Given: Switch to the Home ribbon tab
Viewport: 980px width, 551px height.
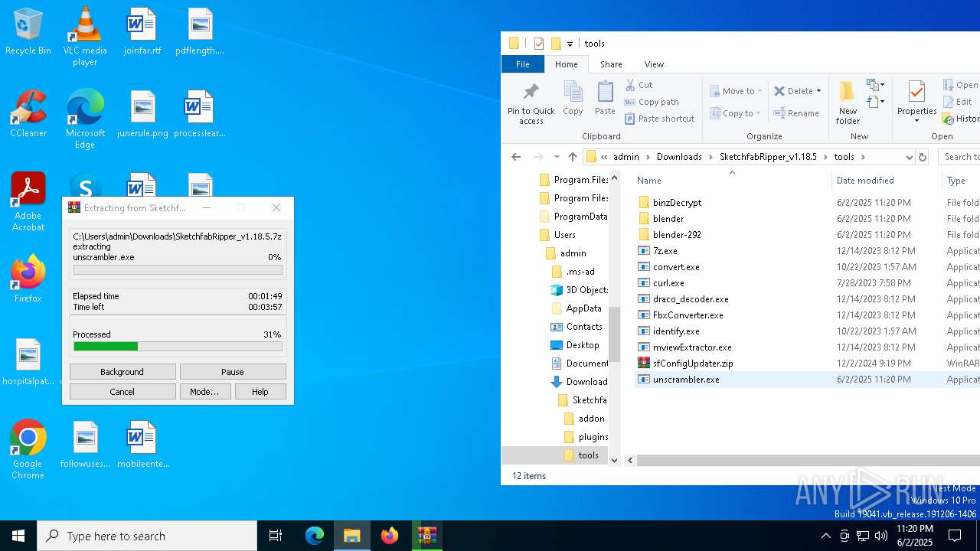Looking at the screenshot, I should (567, 64).
